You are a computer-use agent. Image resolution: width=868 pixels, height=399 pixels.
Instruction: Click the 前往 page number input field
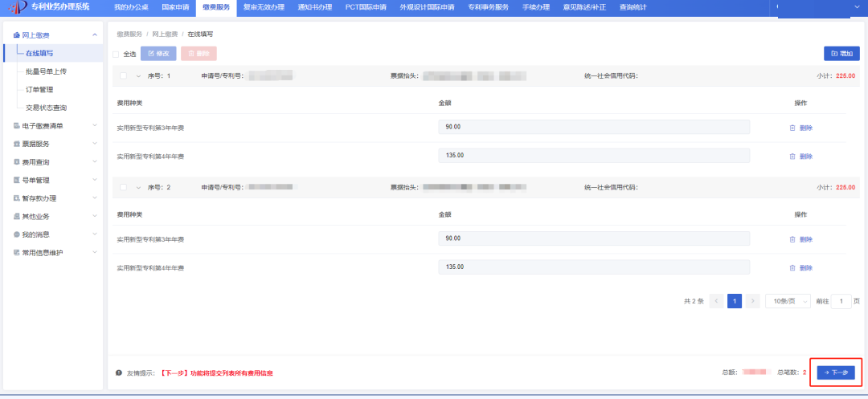point(841,301)
